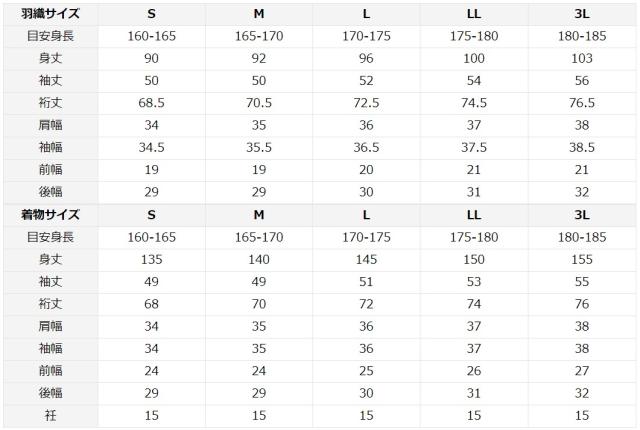Click the 72.5 value for haori L
The width and height of the screenshot is (640, 430).
pos(366,103)
